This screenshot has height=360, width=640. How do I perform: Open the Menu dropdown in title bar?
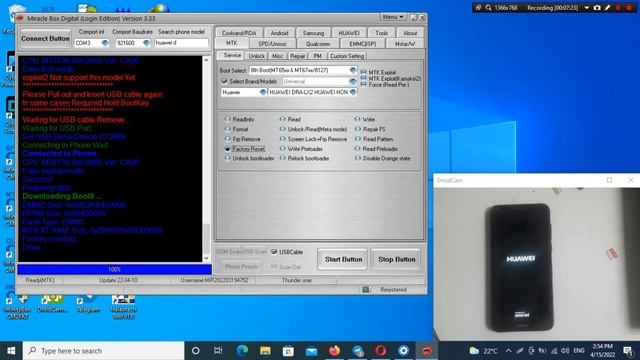point(393,17)
